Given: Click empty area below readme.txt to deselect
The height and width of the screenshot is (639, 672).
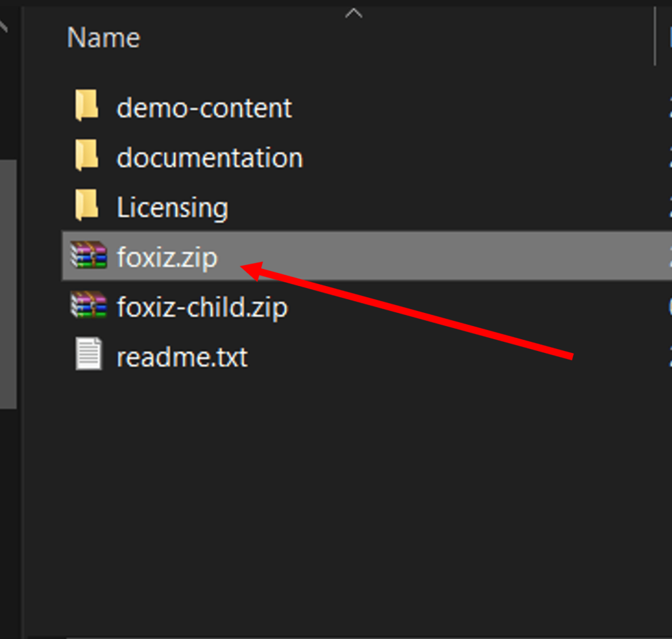Looking at the screenshot, I should (343, 493).
